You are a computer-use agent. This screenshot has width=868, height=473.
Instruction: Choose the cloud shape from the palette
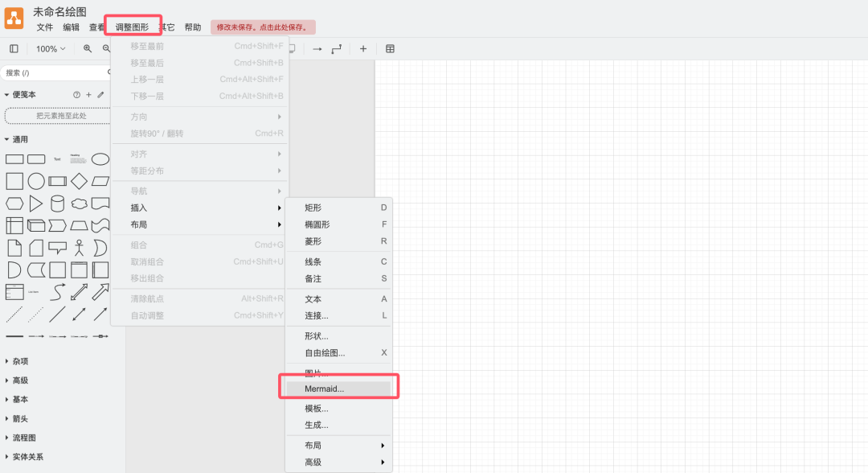tap(79, 203)
